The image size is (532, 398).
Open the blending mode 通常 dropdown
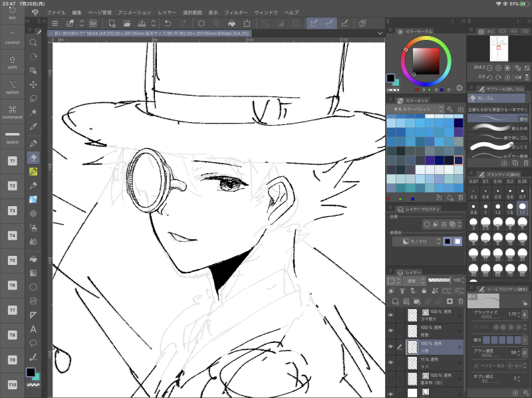pyautogui.click(x=414, y=280)
